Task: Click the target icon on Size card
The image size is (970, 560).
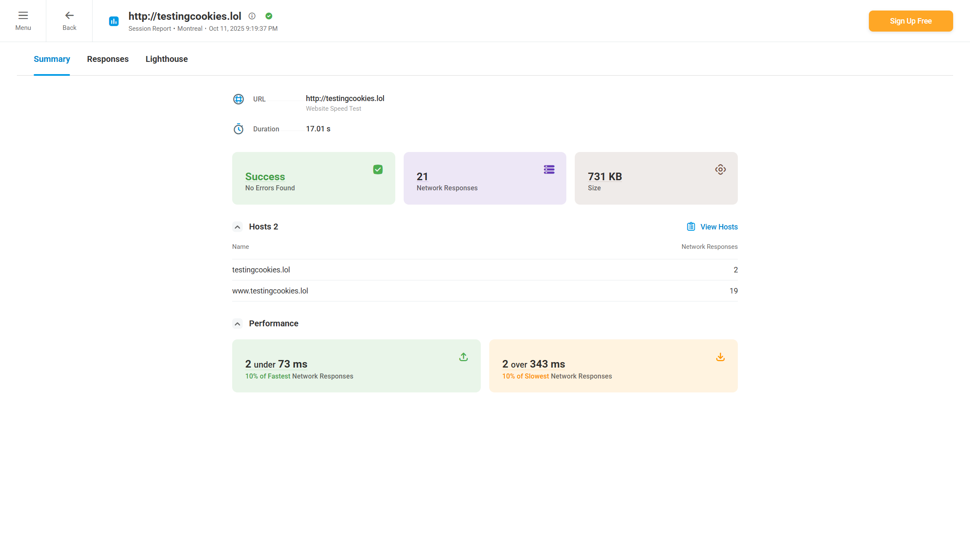Action: coord(720,170)
